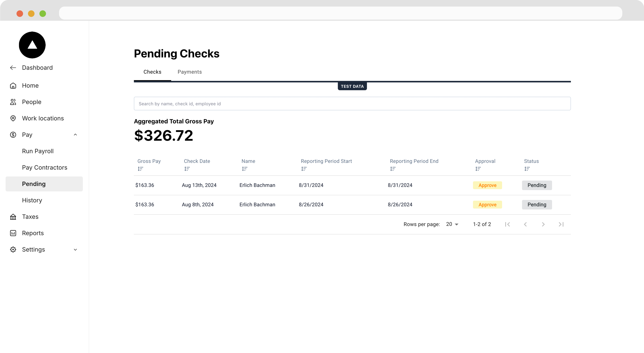
Task: Sort table by Status icon
Action: click(x=527, y=169)
